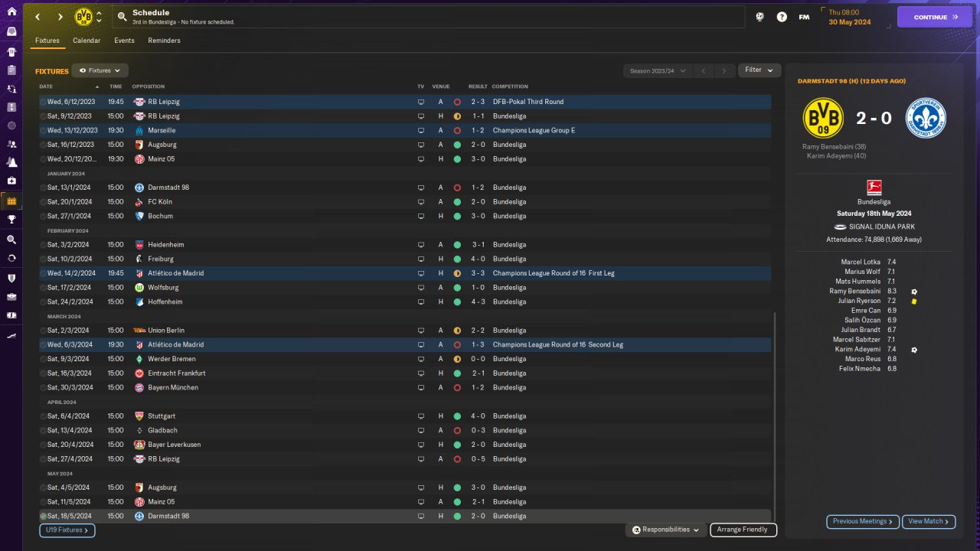Screen dimensions: 980x551
Task: Click the Bundesliga logo in match panel
Action: coord(874,187)
